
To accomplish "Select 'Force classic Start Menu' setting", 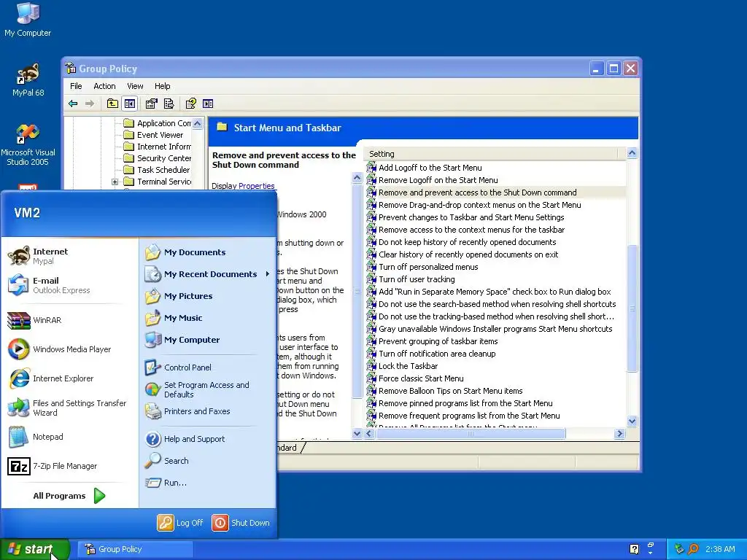I will (415, 378).
